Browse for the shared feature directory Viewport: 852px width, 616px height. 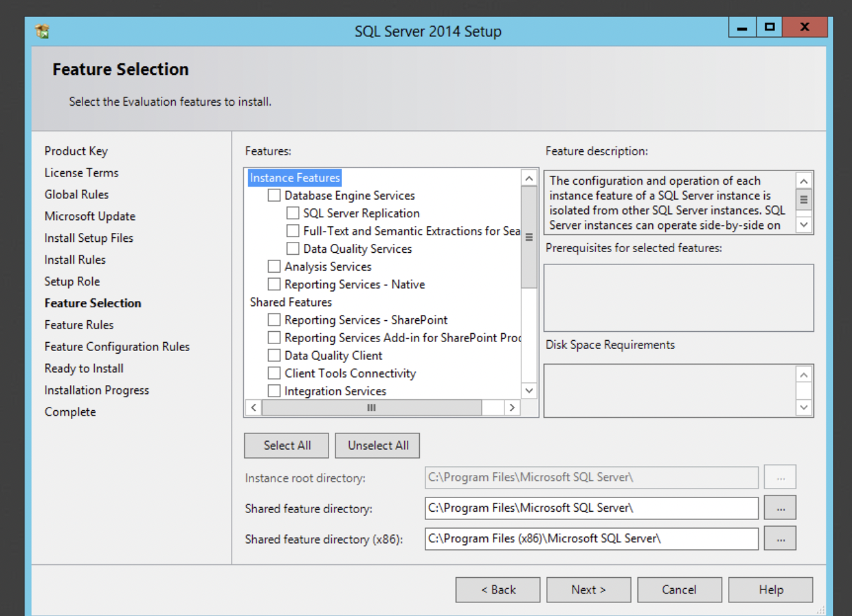(x=780, y=508)
